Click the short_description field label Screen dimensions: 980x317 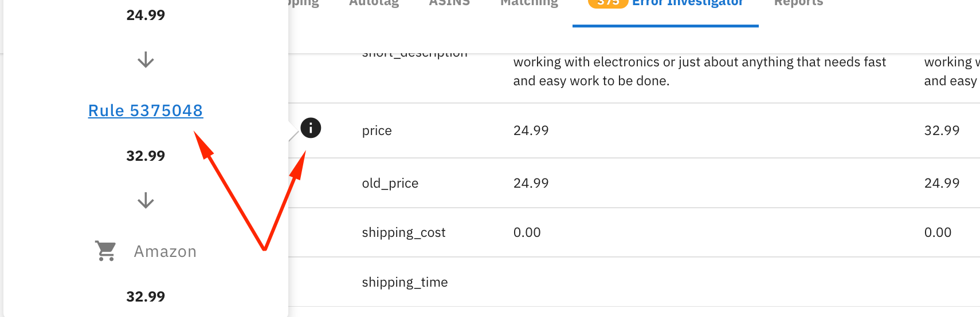coord(415,54)
